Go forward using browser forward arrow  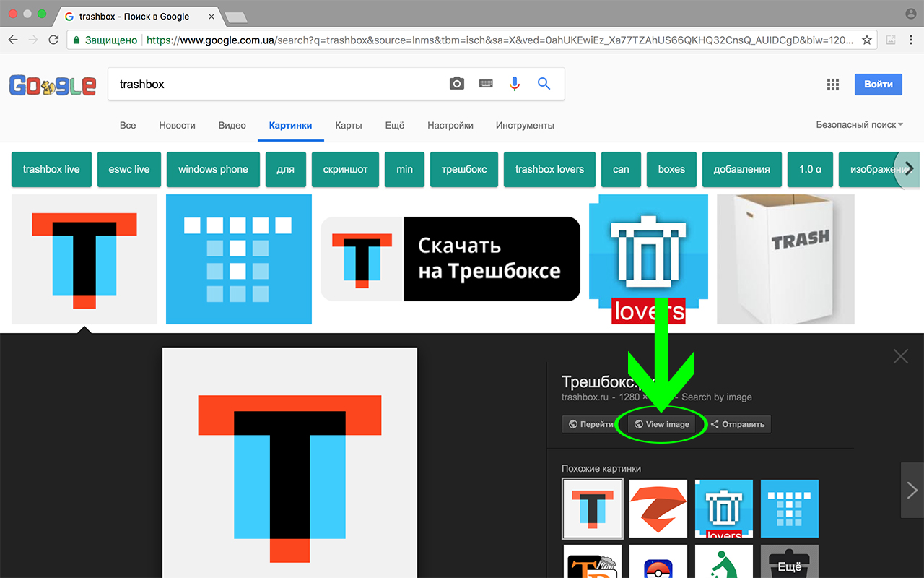point(33,40)
